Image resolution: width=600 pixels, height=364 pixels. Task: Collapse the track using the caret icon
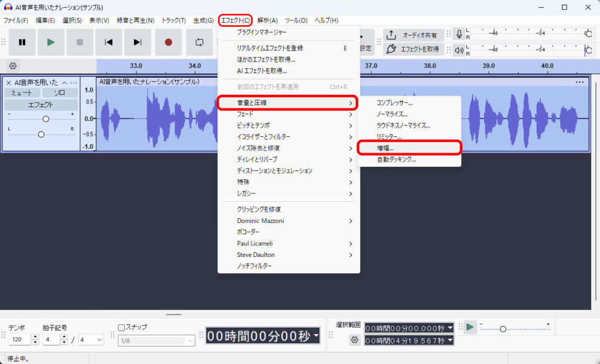tap(64, 83)
